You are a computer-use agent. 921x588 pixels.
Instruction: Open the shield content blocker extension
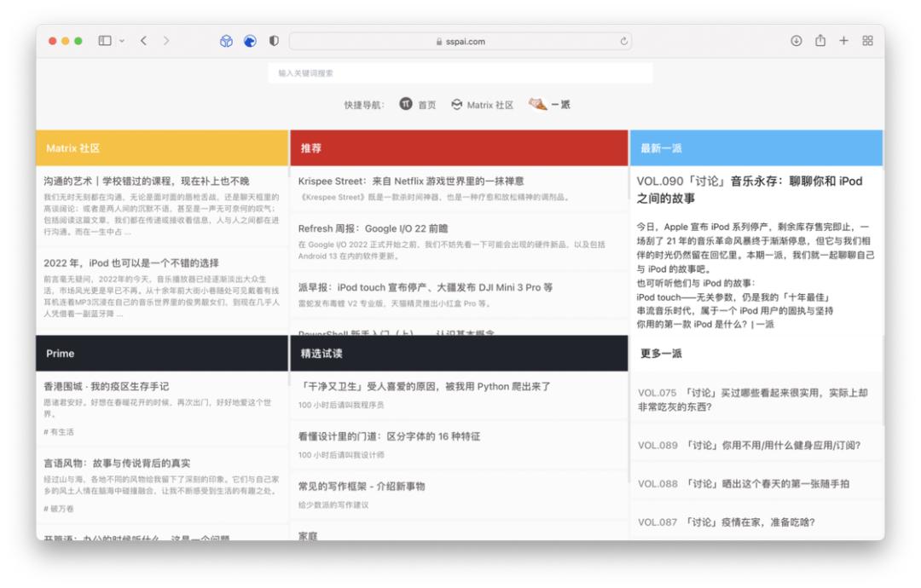click(273, 40)
